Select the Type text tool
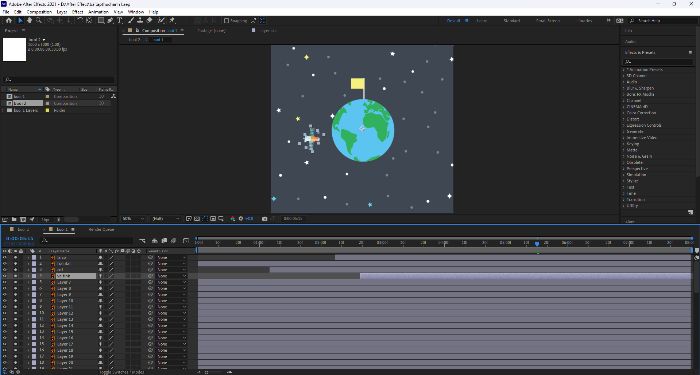The width and height of the screenshot is (700, 375). point(120,21)
